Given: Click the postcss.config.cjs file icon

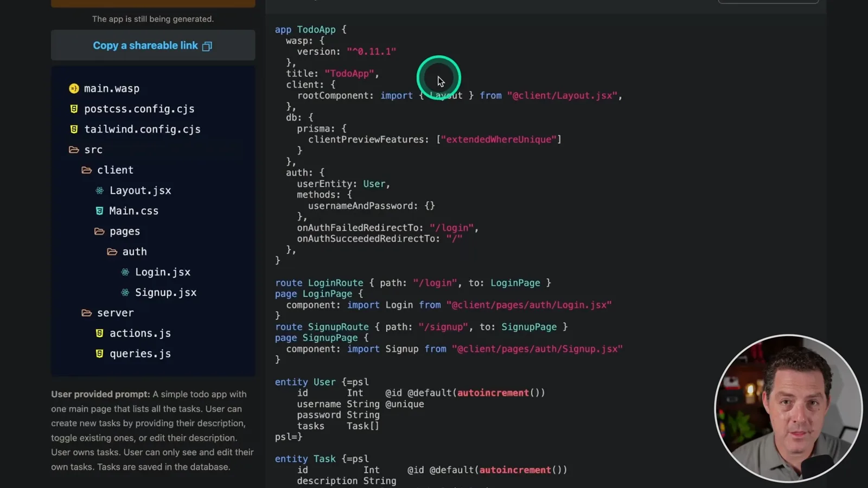Looking at the screenshot, I should point(74,109).
